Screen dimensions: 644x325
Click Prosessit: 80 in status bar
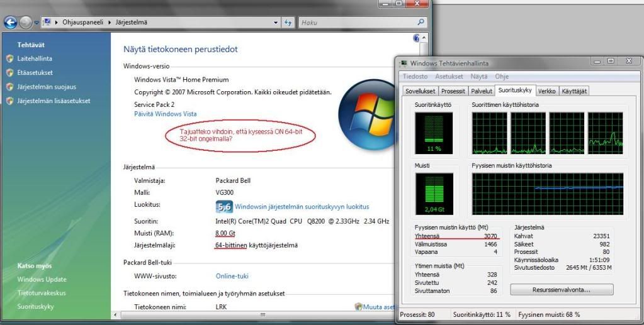coord(417,315)
